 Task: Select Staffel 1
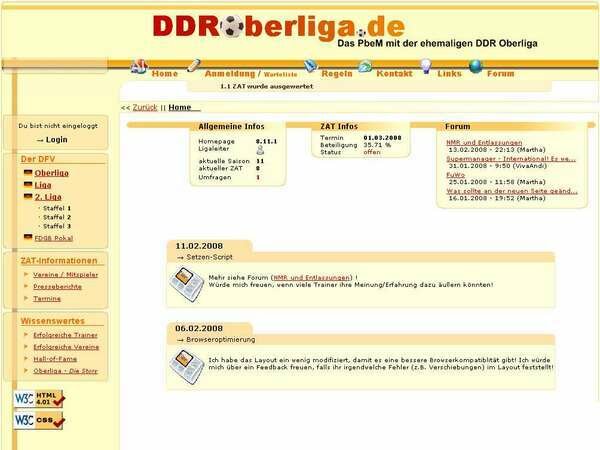pos(57,208)
